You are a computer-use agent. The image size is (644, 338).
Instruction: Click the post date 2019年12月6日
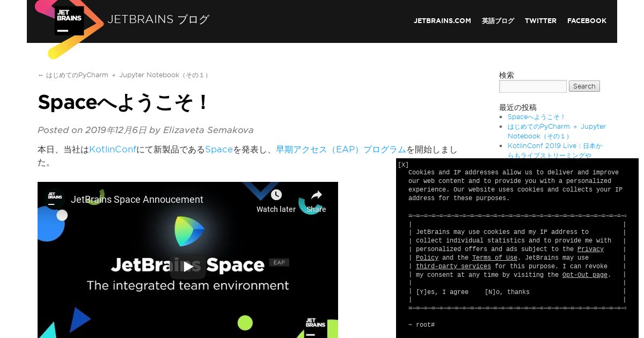point(116,130)
